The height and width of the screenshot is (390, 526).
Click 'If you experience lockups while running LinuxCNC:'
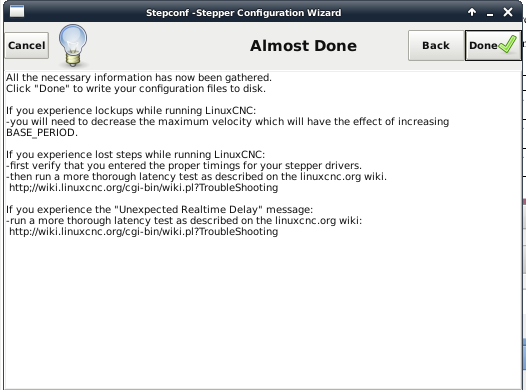click(x=131, y=110)
